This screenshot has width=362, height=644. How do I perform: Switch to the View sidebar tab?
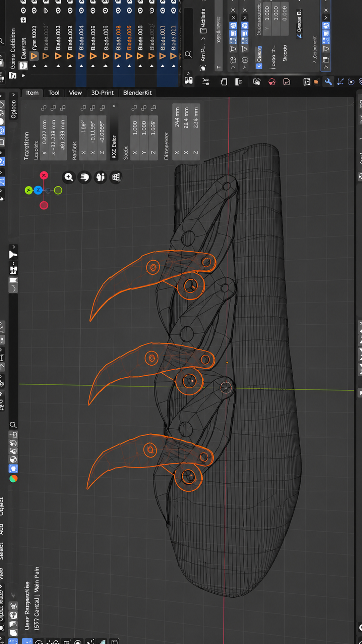[75, 93]
